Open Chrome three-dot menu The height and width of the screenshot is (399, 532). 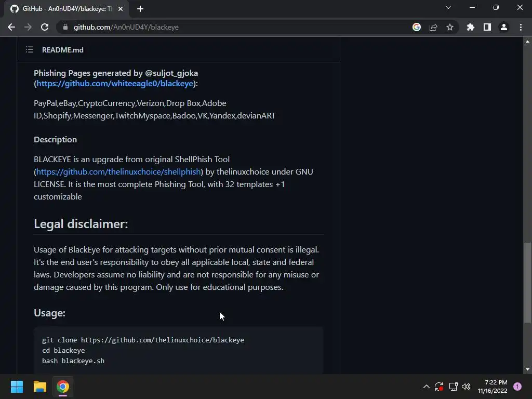[521, 27]
